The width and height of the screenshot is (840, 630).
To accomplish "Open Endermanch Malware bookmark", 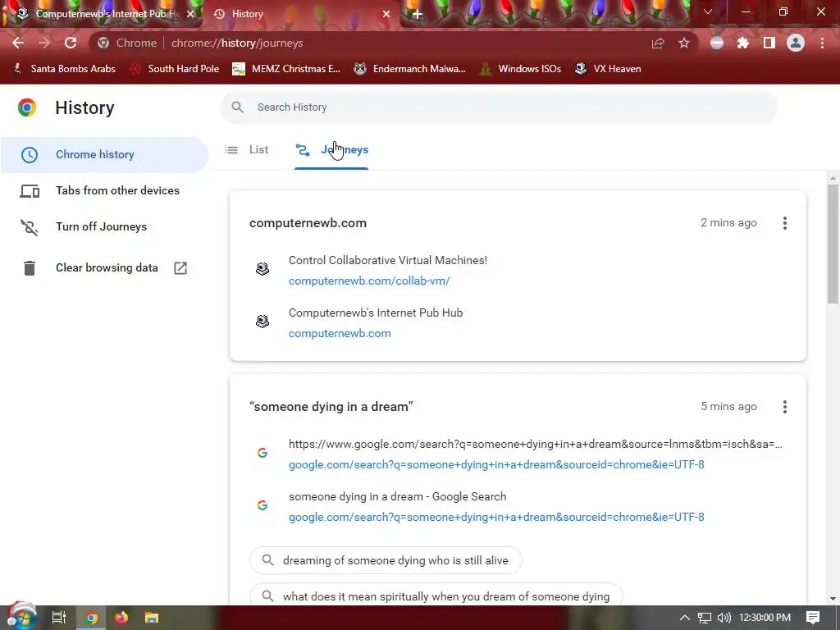I will (x=410, y=69).
